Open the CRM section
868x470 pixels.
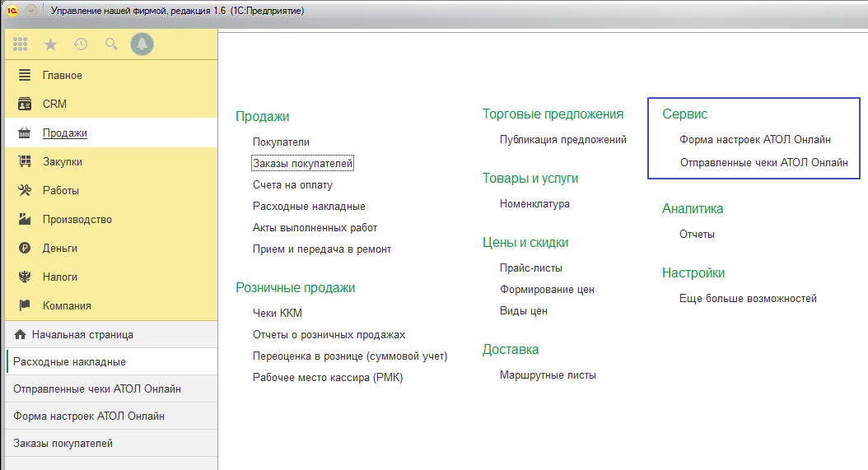point(111,104)
